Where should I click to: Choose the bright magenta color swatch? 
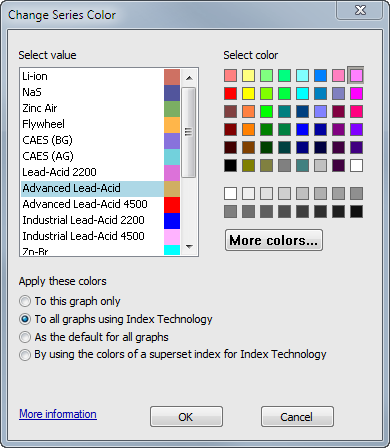click(x=356, y=94)
